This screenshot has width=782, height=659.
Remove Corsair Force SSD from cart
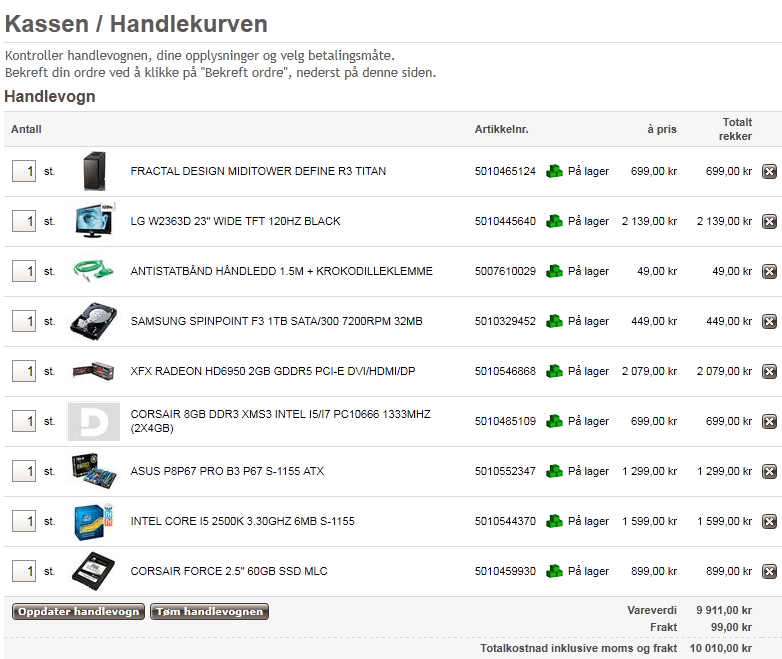769,571
